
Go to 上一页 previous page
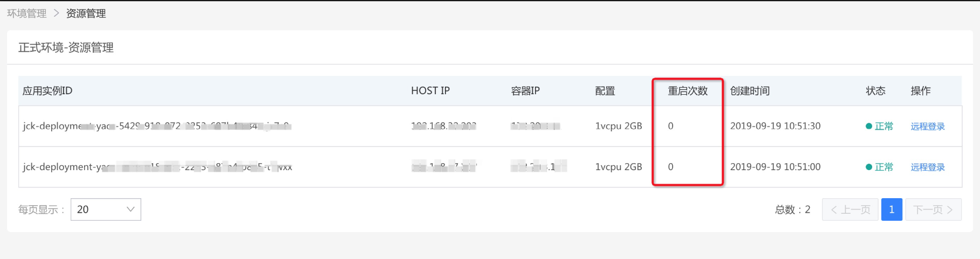850,209
